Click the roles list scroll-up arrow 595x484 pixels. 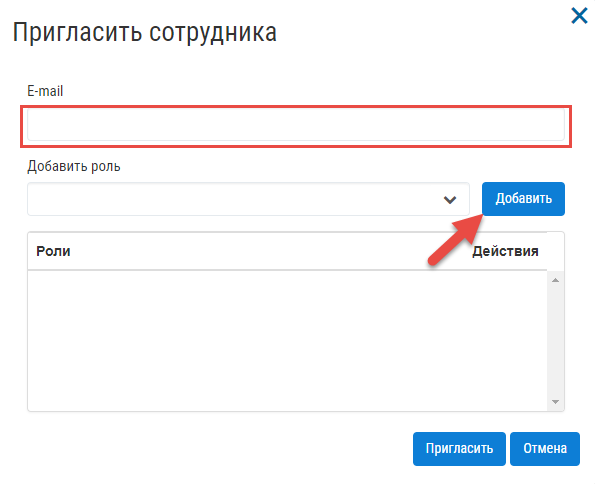(556, 280)
